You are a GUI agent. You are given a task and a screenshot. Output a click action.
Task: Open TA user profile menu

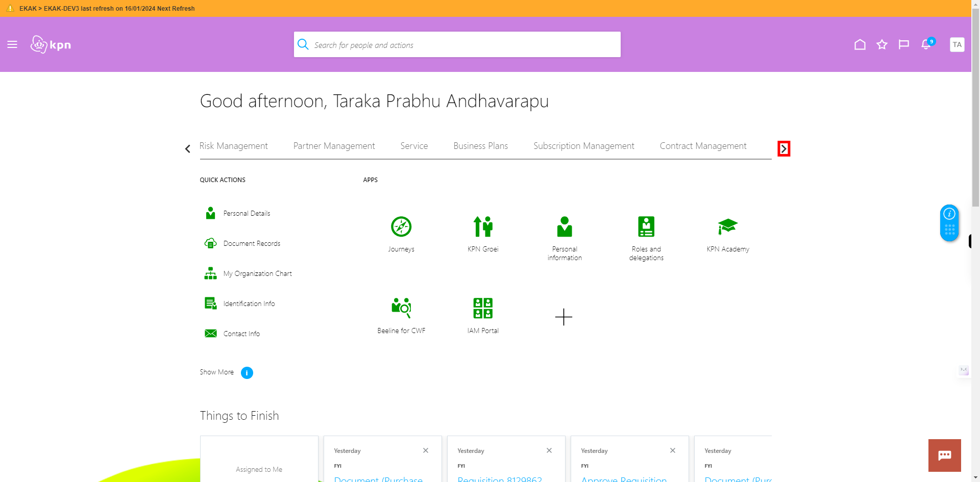957,45
